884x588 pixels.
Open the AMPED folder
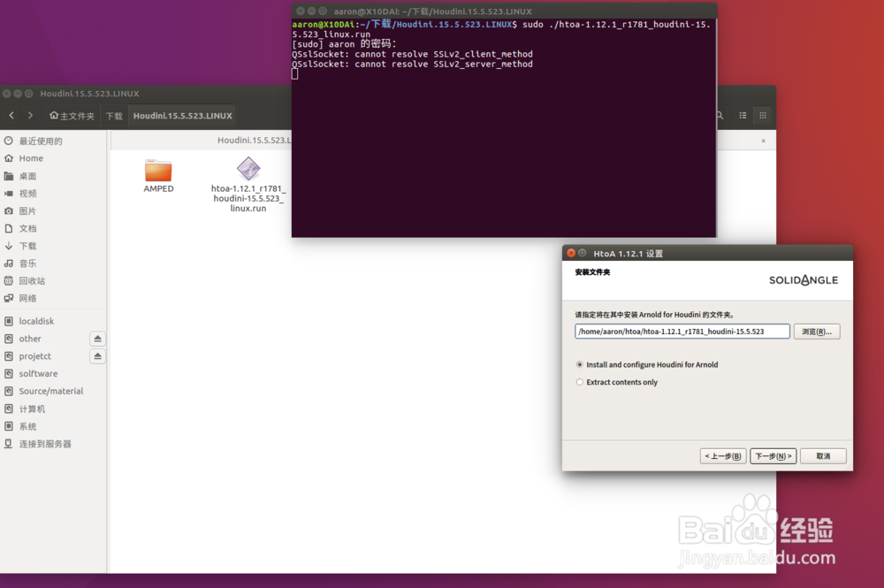[x=158, y=176]
